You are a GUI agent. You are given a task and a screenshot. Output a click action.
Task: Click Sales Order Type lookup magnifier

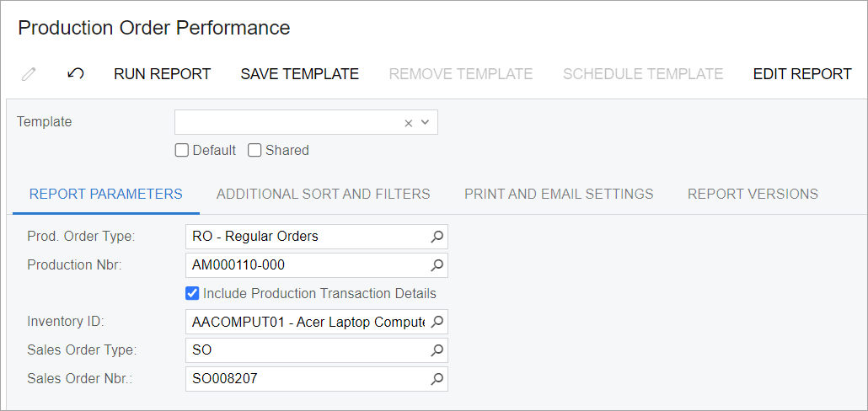click(x=437, y=350)
